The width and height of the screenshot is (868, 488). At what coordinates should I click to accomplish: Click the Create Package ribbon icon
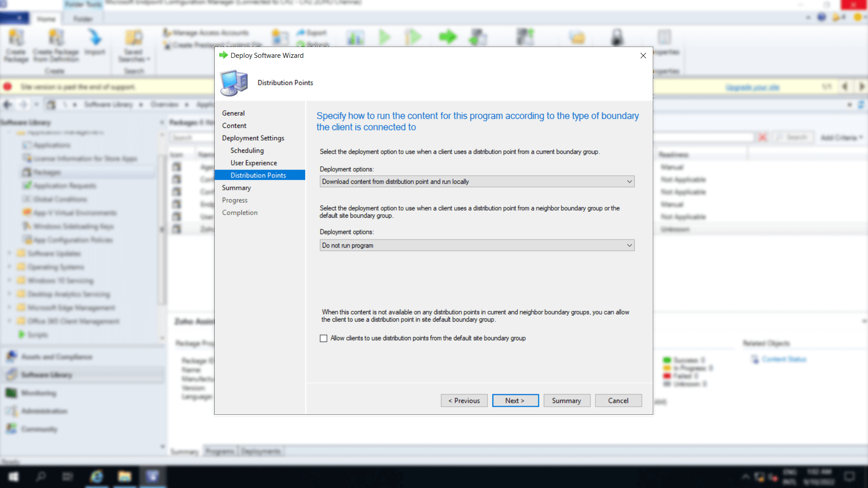pyautogui.click(x=16, y=38)
